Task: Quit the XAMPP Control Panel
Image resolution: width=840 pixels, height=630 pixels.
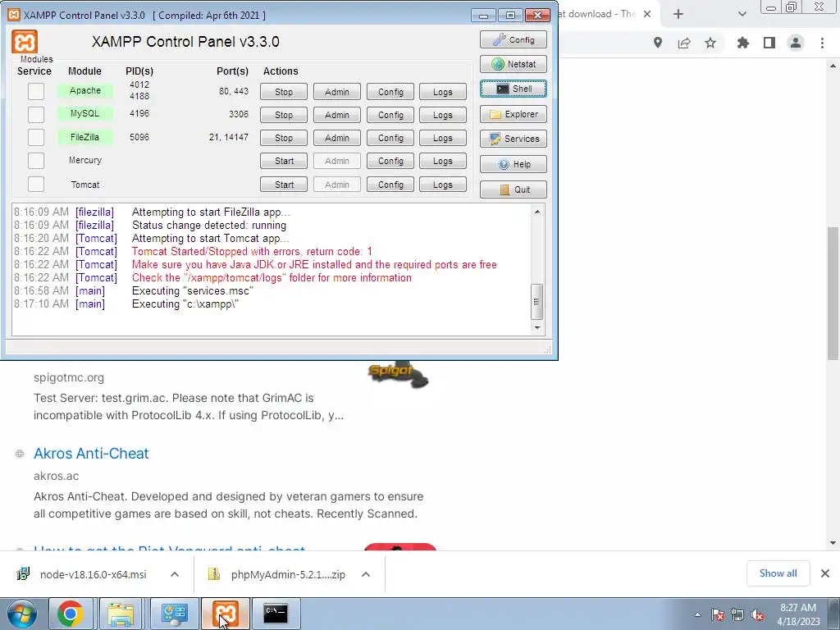Action: 514,189
